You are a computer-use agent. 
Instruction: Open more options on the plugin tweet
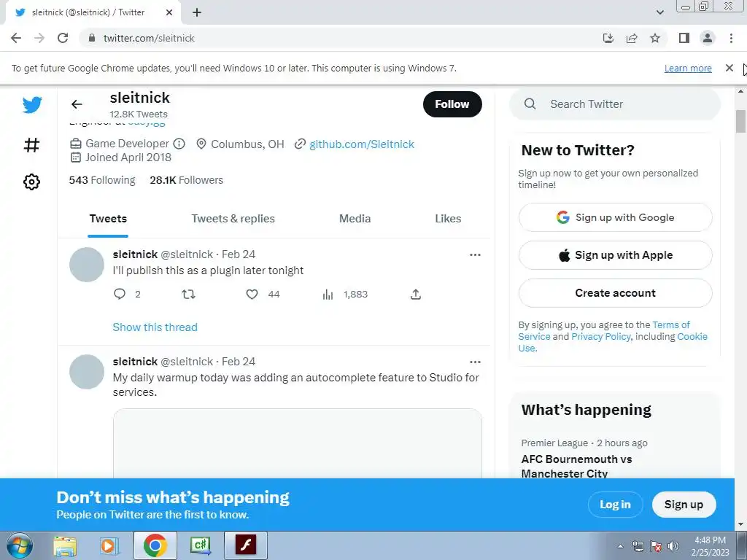tap(475, 254)
